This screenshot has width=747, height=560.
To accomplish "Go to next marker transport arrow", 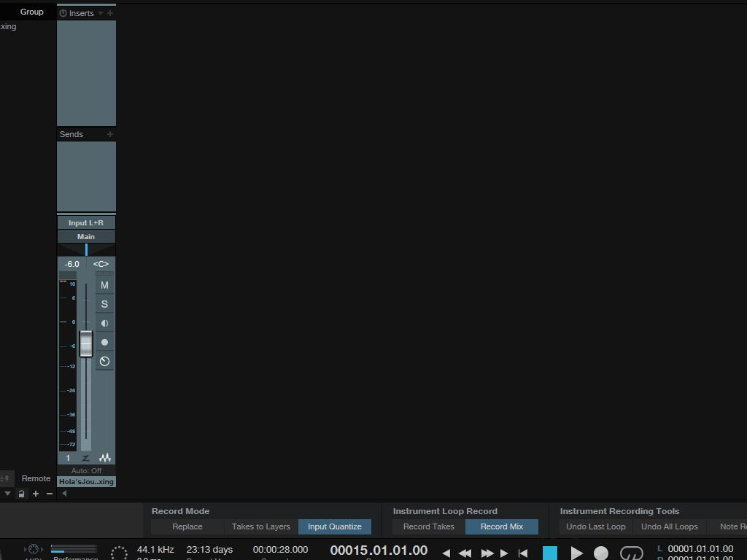I will click(504, 553).
